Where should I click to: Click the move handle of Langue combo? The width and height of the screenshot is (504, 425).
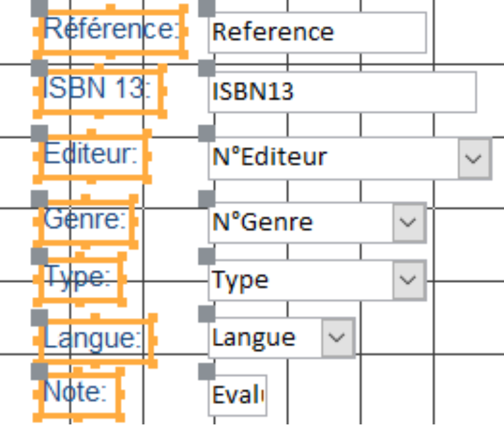[x=207, y=314]
